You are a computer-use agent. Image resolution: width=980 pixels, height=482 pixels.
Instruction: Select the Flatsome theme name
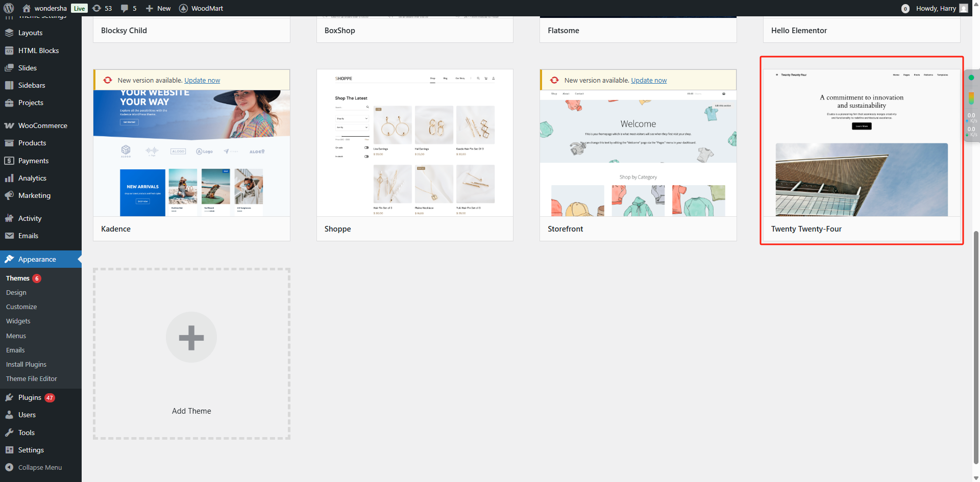[x=563, y=31]
